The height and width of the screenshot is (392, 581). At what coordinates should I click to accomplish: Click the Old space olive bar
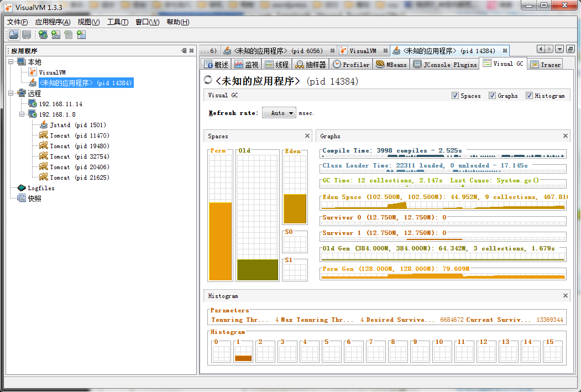click(x=258, y=270)
